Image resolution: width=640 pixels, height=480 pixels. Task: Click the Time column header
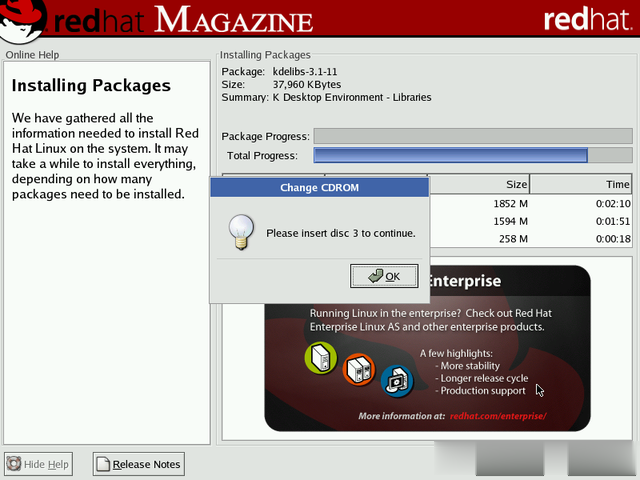point(580,184)
